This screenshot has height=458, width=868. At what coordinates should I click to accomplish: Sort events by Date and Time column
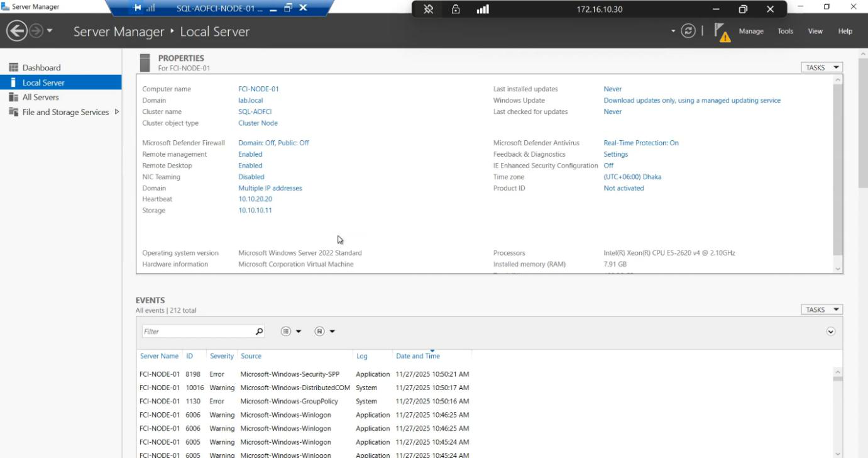(x=418, y=356)
